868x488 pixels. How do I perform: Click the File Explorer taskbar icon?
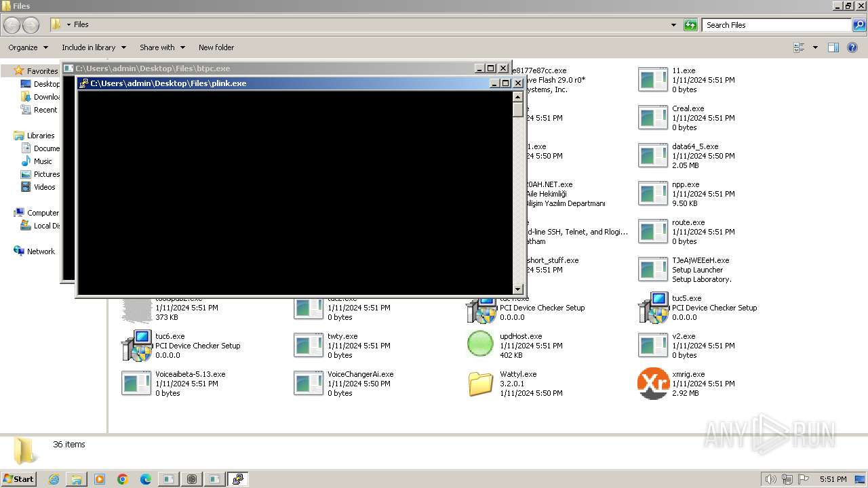click(x=77, y=479)
